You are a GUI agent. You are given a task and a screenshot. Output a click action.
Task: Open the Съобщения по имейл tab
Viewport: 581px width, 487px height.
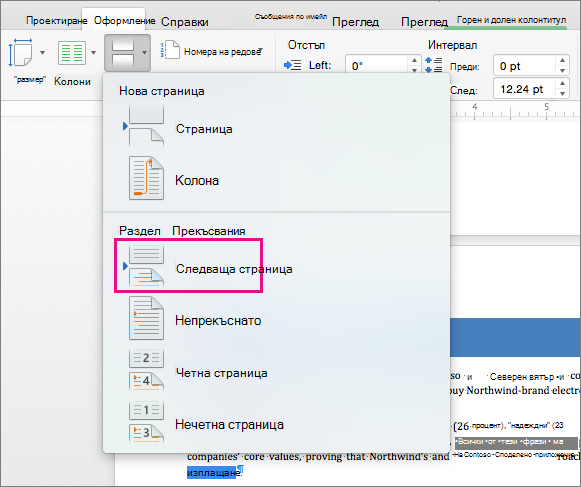pos(291,17)
